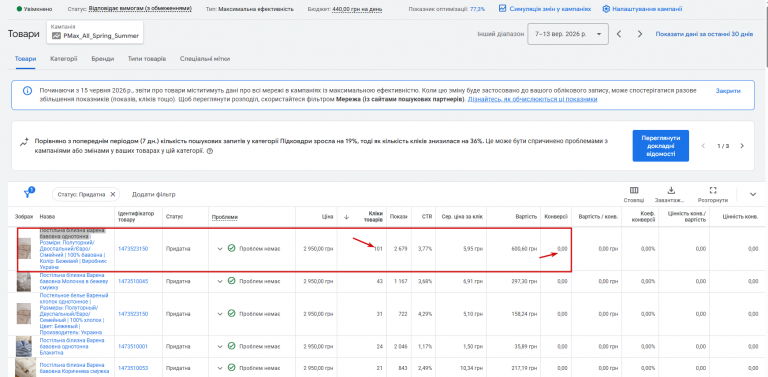Click green check icon for product 1473510045
This screenshot has height=377, width=768.
point(232,282)
